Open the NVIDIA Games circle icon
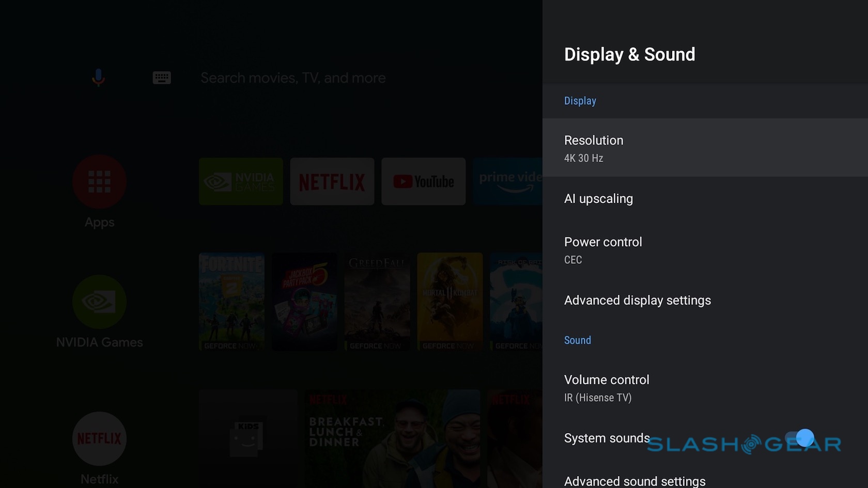This screenshot has width=868, height=488. [99, 302]
